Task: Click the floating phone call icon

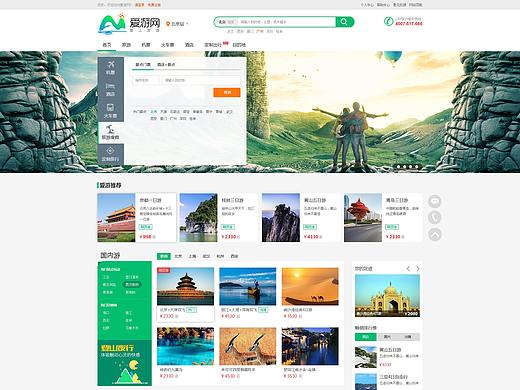Action: point(435,218)
